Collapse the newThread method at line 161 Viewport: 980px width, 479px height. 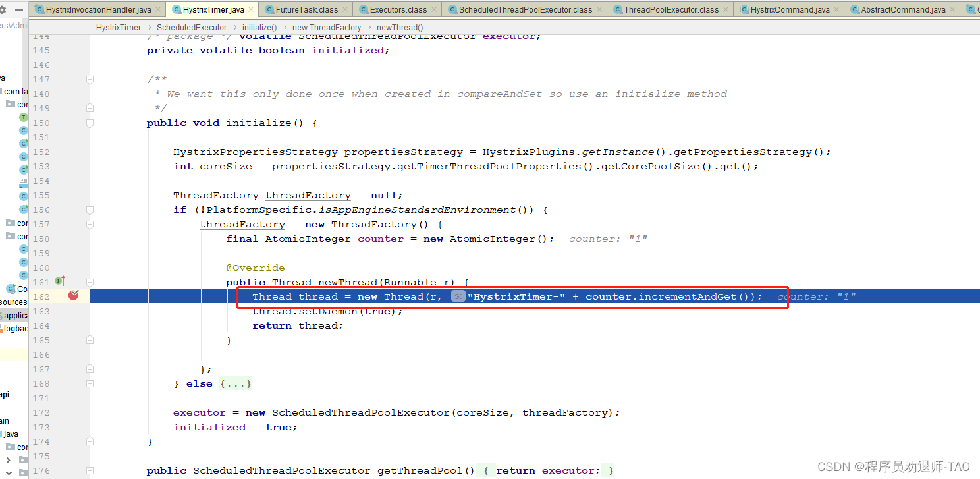(90, 282)
